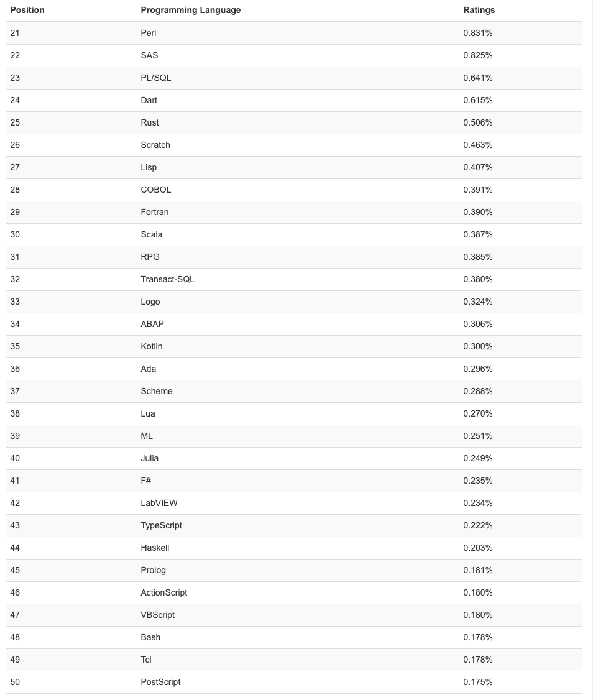Select the Perl language cell
Viewport: 593px width, 700px height.
[148, 33]
